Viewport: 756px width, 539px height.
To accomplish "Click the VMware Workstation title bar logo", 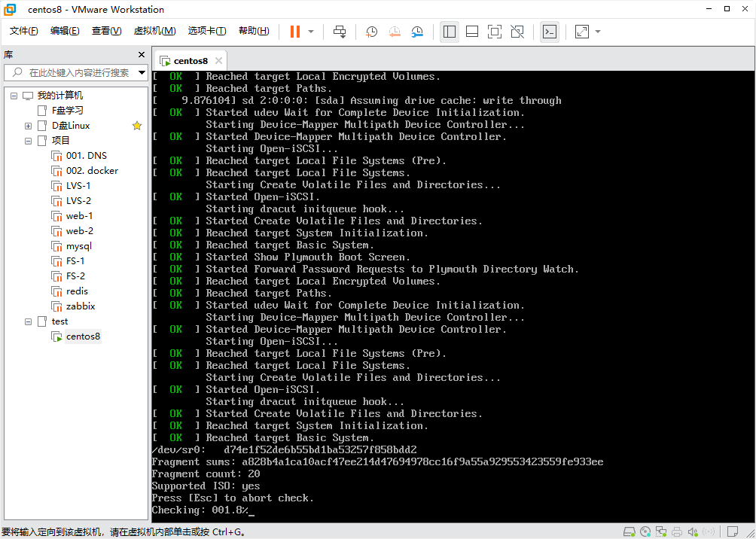I will [9, 9].
